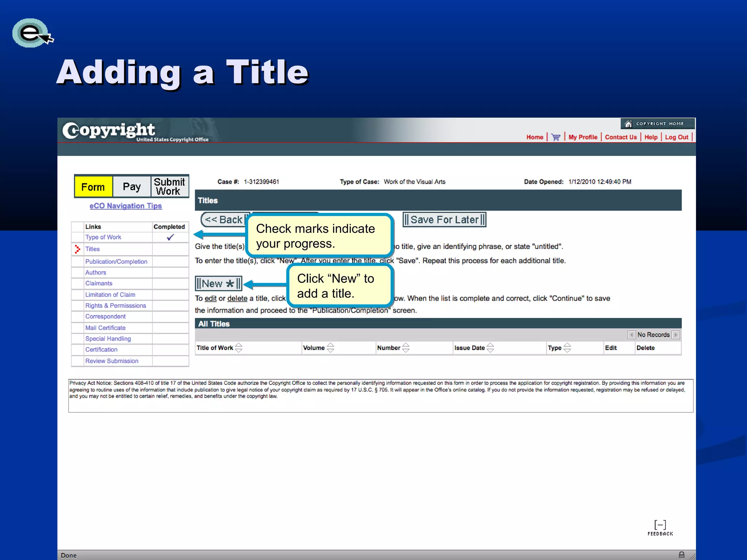Click the 'No Records' pager text
The image size is (747, 560).
pos(654,335)
